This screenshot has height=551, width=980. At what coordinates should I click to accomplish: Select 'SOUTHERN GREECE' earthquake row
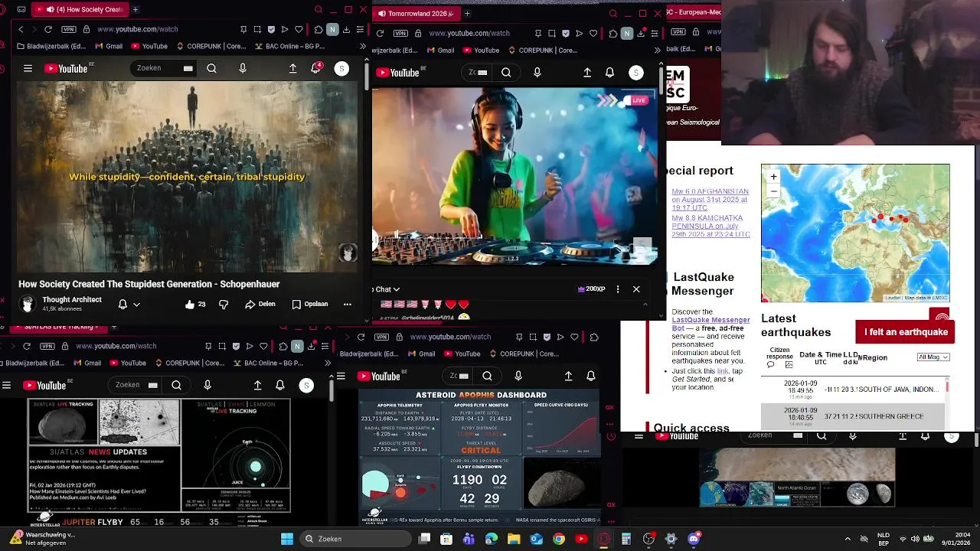[853, 416]
